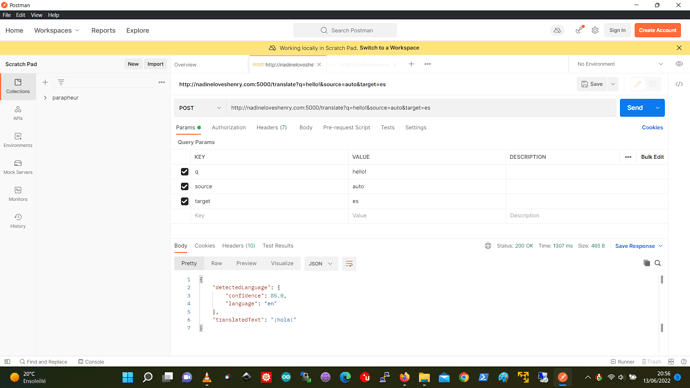Send the POST request
The image size is (690, 388).
click(635, 108)
